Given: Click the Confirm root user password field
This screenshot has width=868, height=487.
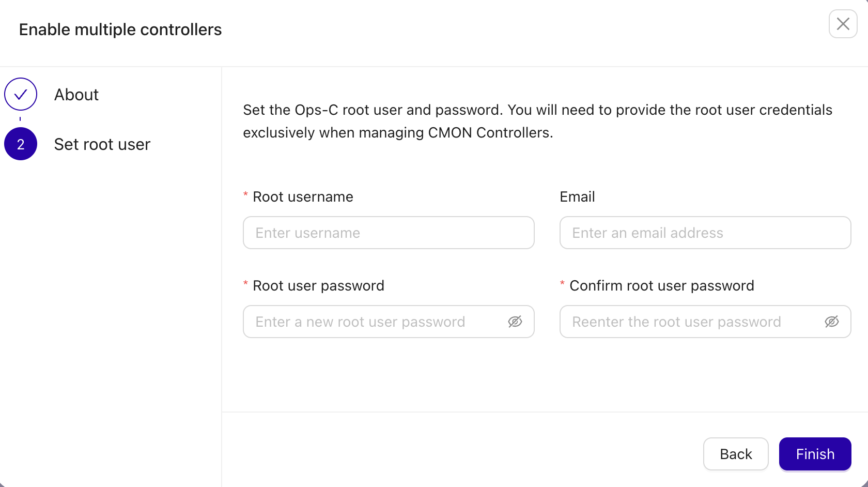Looking at the screenshot, I should click(x=690, y=322).
